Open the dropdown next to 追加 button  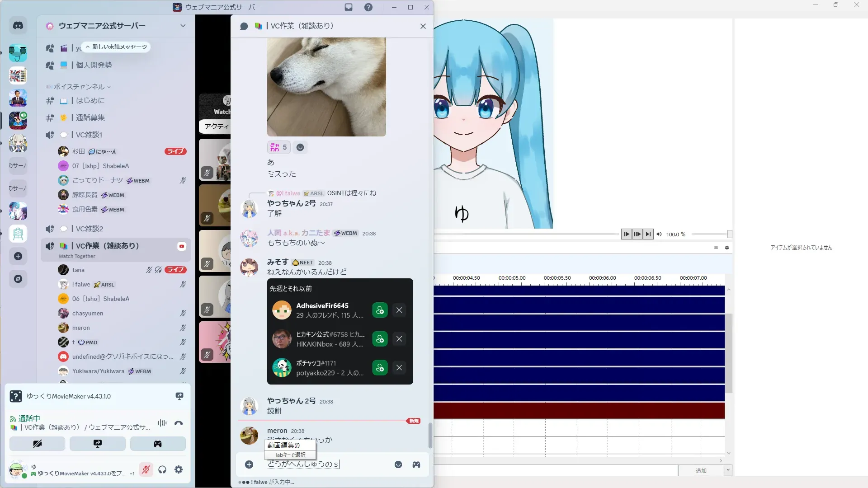coord(728,470)
